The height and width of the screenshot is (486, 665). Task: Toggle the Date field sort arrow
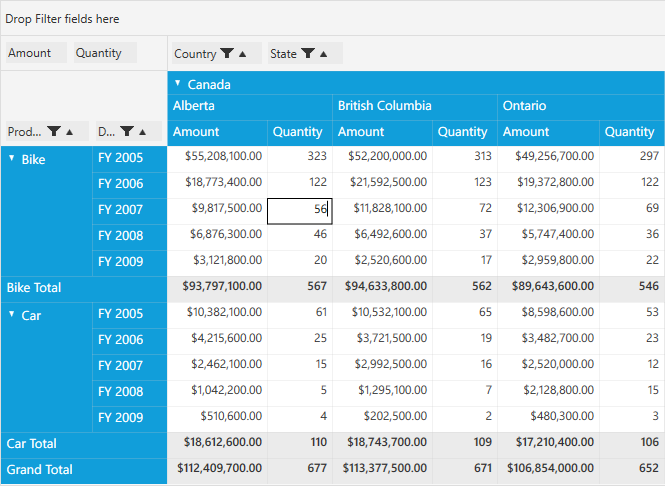click(144, 131)
